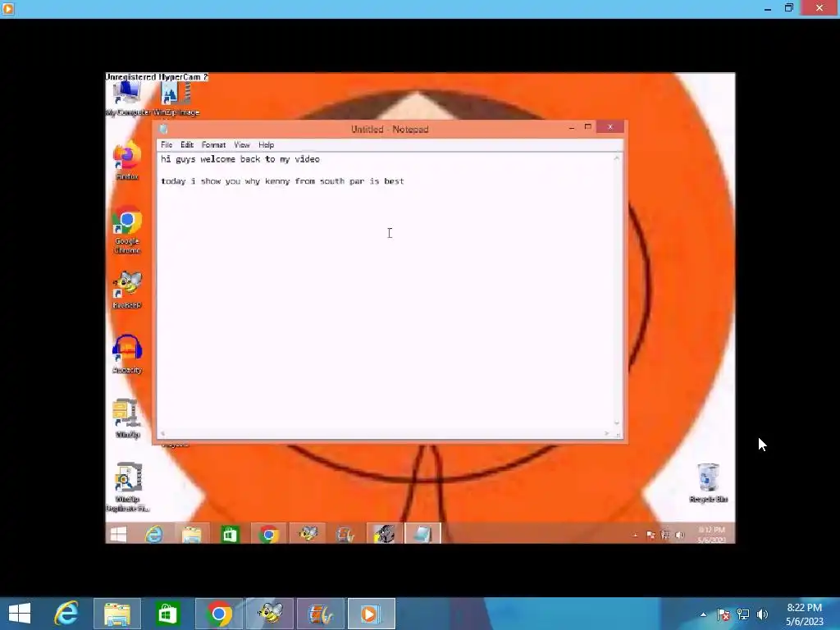Open the Edit menu in Notepad

point(187,144)
